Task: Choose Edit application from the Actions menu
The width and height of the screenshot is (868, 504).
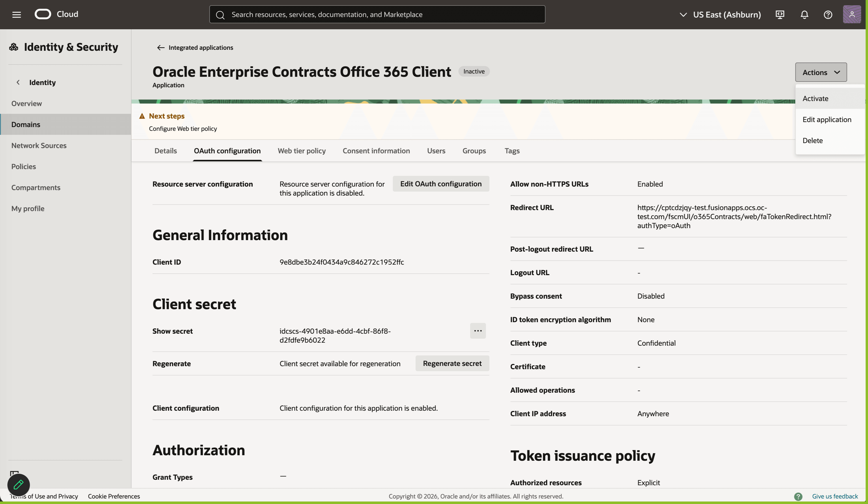Action: click(831, 120)
